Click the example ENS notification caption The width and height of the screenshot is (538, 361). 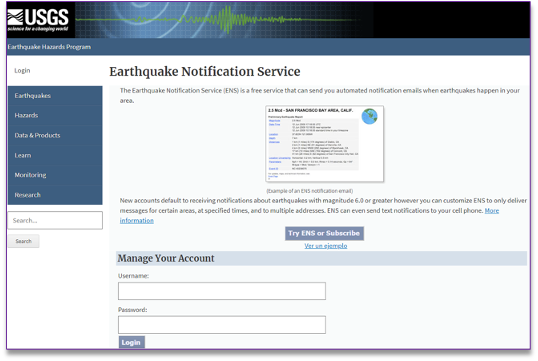[310, 191]
